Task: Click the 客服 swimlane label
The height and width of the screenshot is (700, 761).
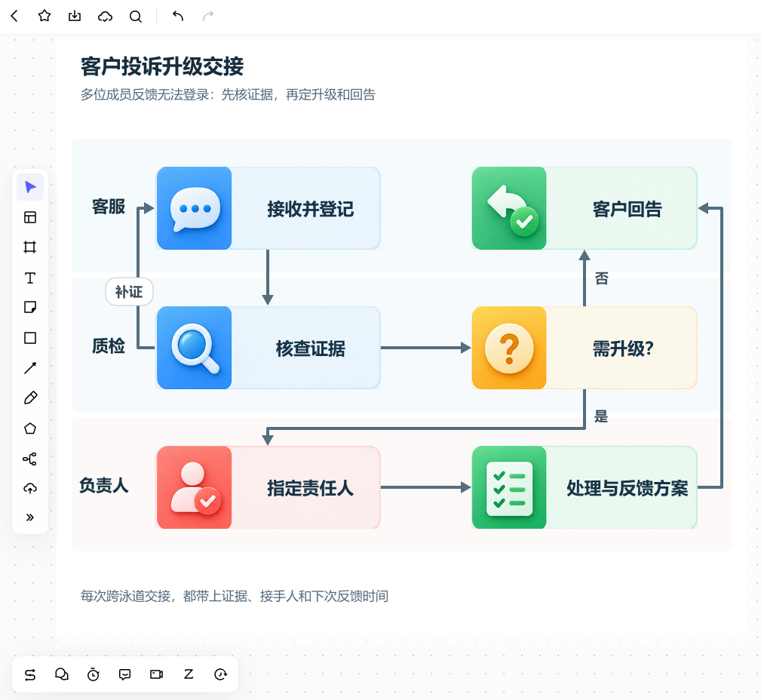Action: coord(109,207)
